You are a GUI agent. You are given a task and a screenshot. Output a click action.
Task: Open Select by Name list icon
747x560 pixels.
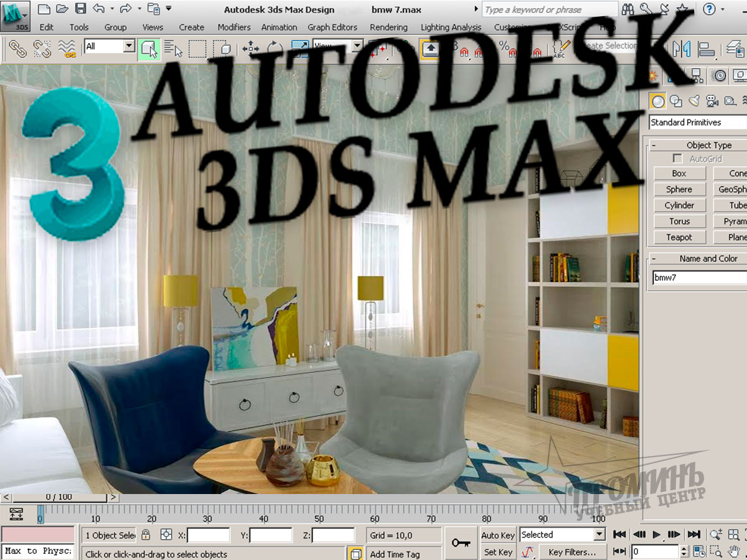(174, 48)
